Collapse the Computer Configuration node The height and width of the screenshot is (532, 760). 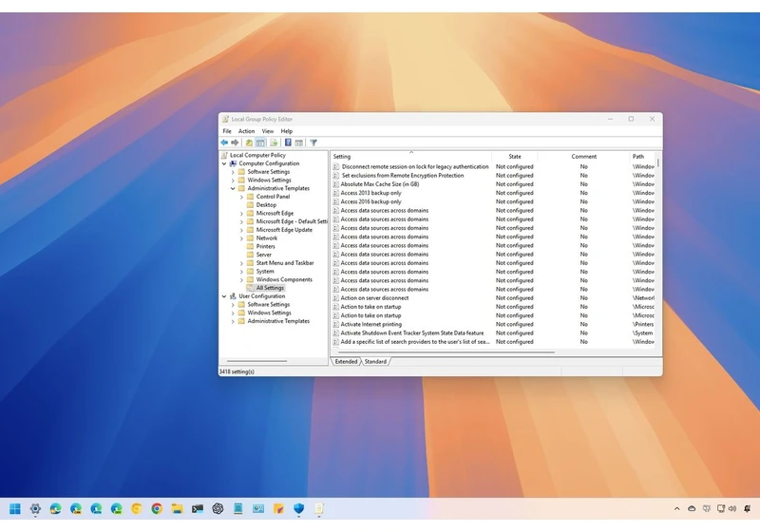[224, 163]
